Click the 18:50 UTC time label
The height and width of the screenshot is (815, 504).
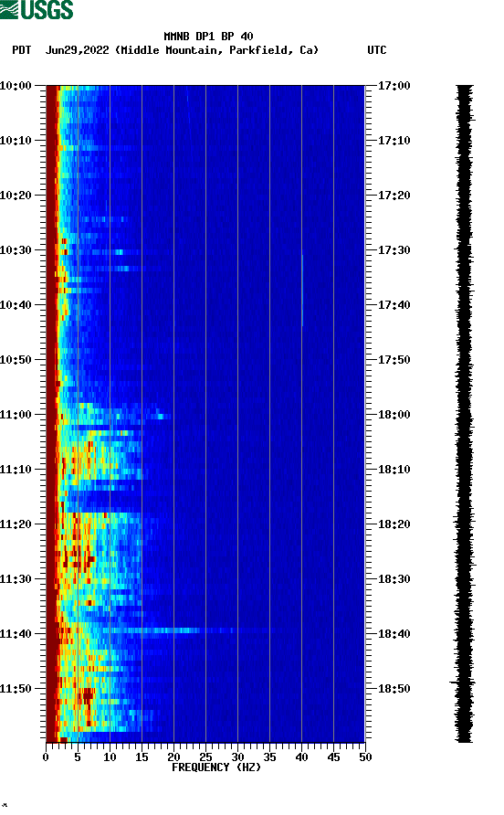(394, 689)
